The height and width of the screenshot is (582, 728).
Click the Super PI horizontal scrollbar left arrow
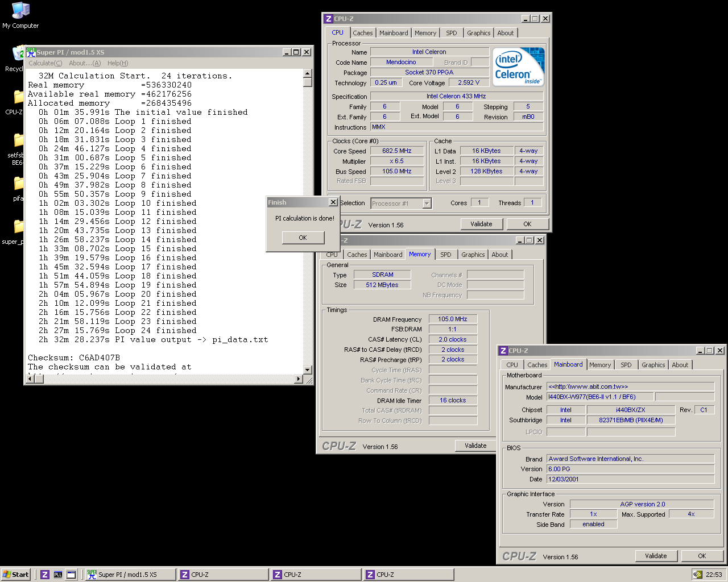pyautogui.click(x=31, y=379)
